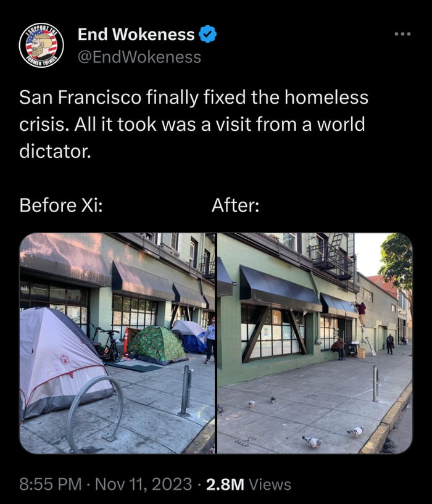Open the three-dot more options menu
The width and height of the screenshot is (432, 504).
(403, 34)
